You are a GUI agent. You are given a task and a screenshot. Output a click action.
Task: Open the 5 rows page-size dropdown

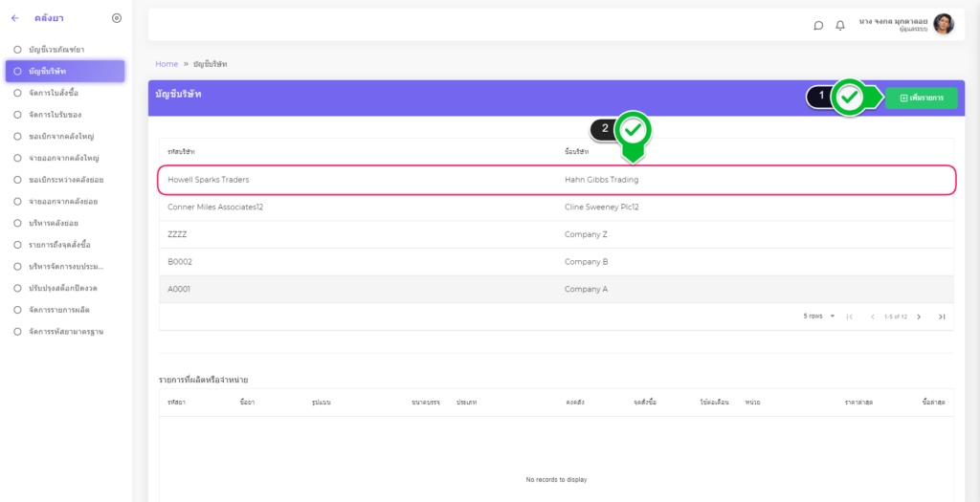[x=820, y=316]
